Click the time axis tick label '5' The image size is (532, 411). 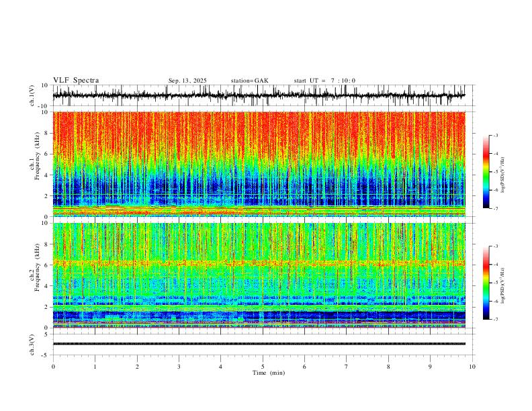pyautogui.click(x=263, y=367)
